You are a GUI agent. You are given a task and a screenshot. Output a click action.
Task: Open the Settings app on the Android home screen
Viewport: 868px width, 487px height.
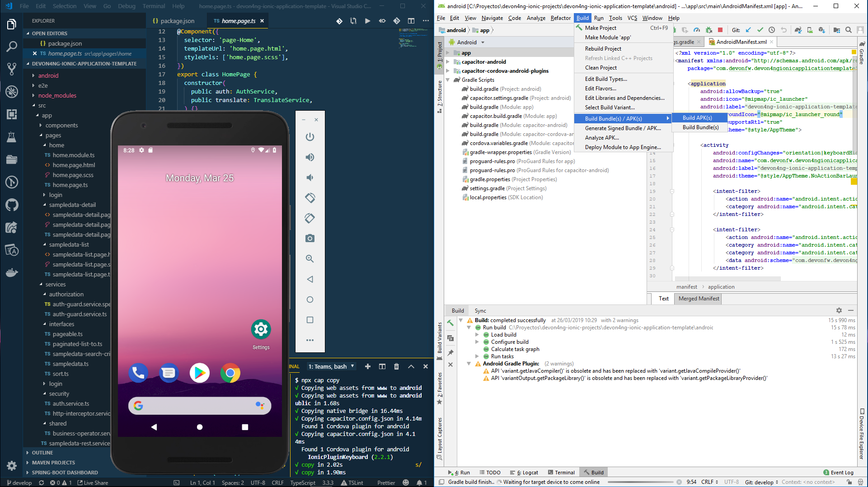click(261, 330)
